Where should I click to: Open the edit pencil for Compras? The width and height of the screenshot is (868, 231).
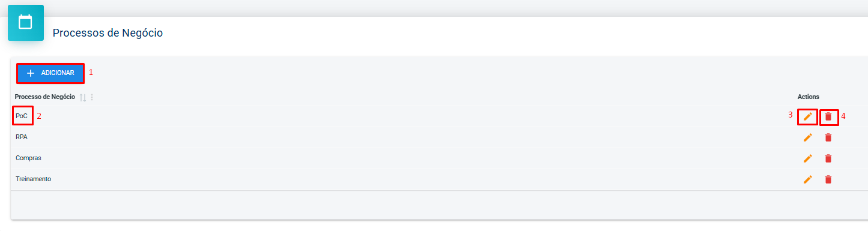coord(808,158)
